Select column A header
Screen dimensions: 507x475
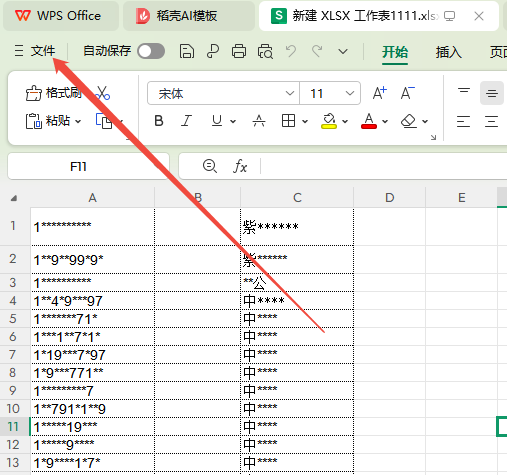(x=93, y=198)
